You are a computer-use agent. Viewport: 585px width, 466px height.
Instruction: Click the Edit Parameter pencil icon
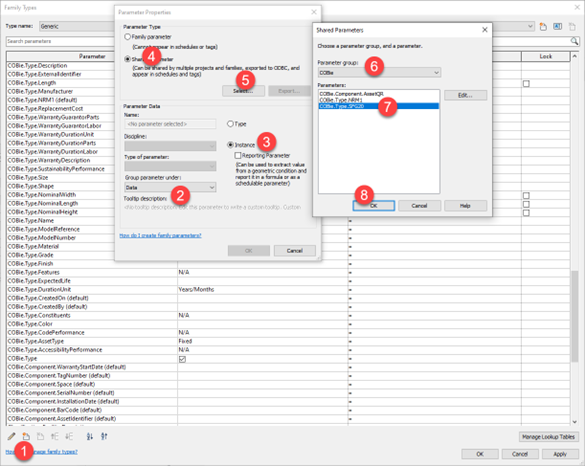click(x=12, y=436)
